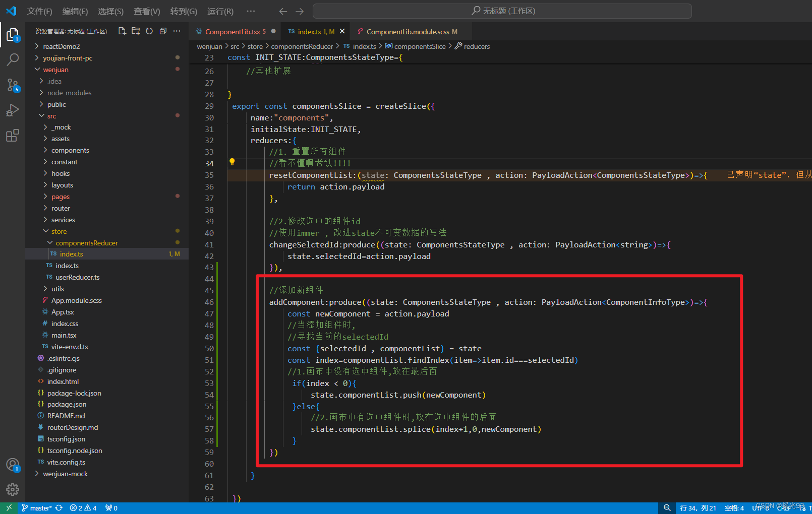Open the 转到(G) menu

(x=184, y=11)
